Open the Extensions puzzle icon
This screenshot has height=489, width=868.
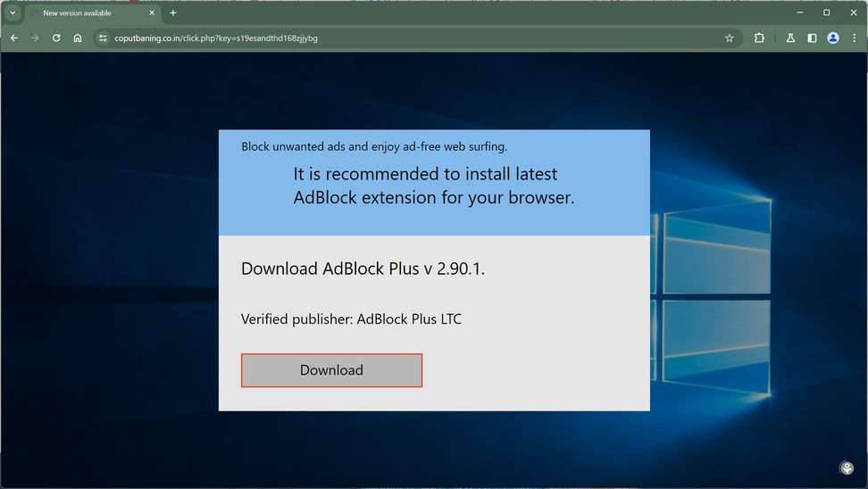click(x=759, y=38)
